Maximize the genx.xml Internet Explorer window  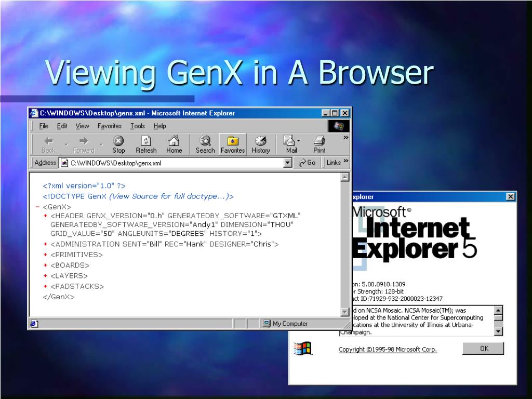[x=335, y=113]
